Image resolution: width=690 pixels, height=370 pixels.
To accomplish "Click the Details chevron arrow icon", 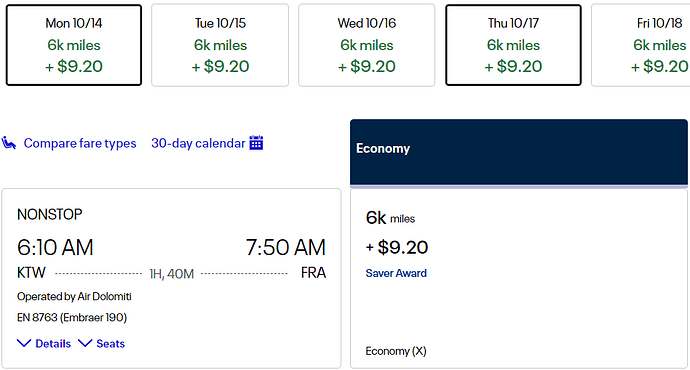I will pos(24,343).
